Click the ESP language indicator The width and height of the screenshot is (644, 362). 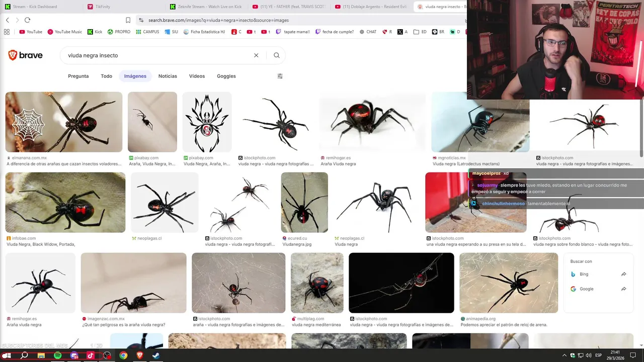coord(598,355)
